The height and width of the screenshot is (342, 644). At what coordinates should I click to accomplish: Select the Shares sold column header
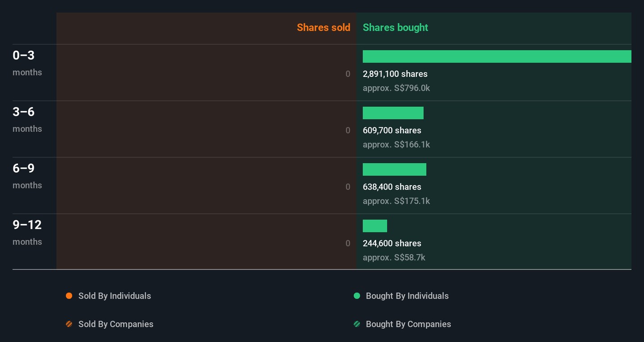click(x=323, y=28)
